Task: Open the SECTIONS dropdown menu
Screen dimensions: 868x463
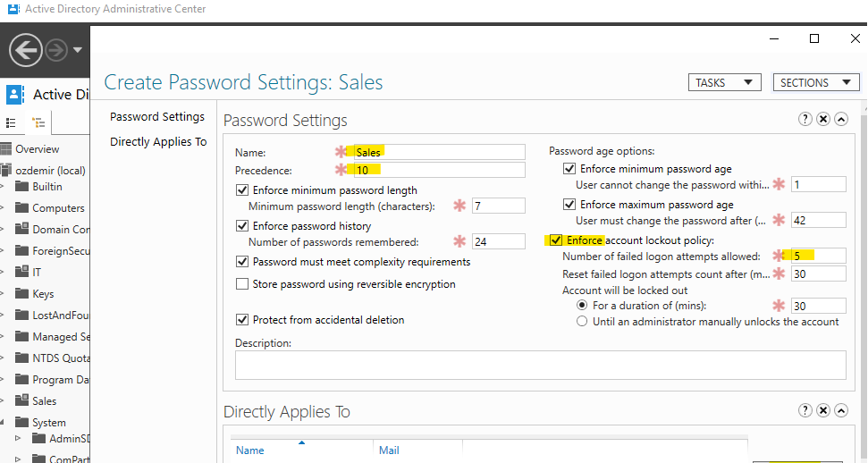Action: pyautogui.click(x=815, y=82)
